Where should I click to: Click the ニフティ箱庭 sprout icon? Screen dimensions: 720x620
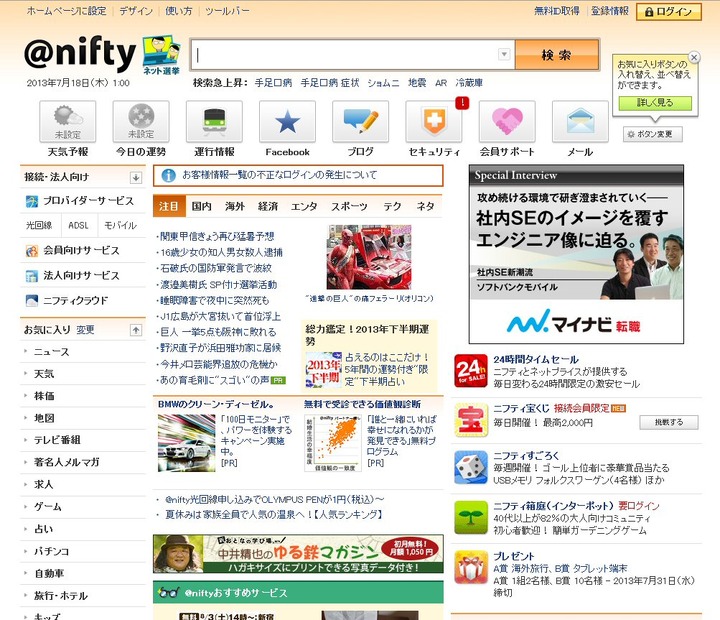[471, 518]
